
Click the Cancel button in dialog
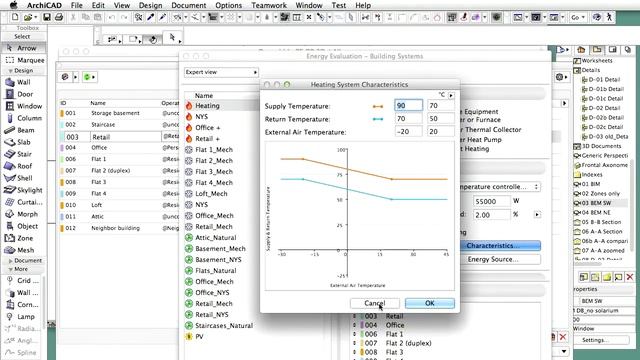(375, 303)
